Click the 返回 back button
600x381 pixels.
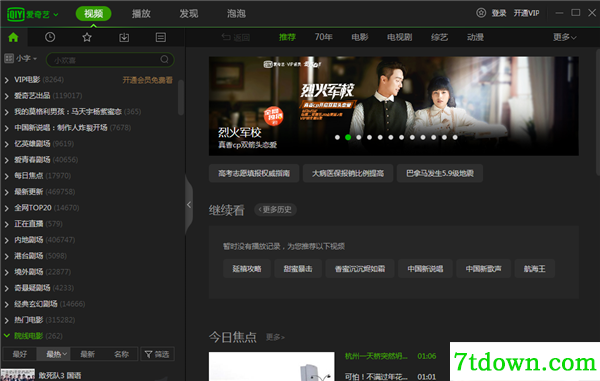[x=236, y=37]
